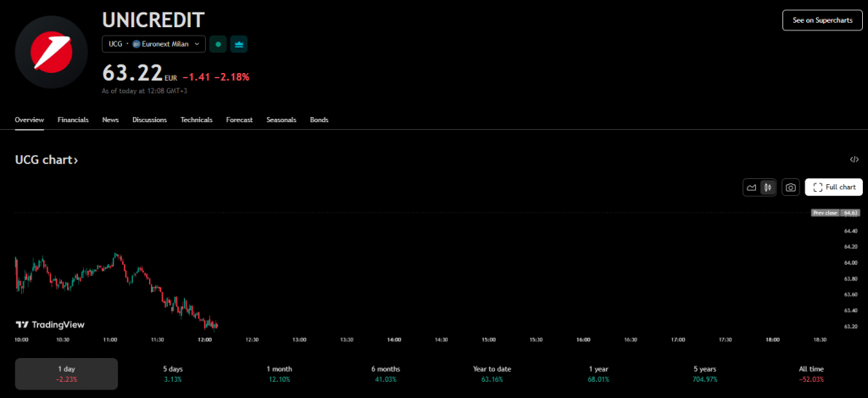868x398 pixels.
Task: Select the All time range
Action: [811, 373]
